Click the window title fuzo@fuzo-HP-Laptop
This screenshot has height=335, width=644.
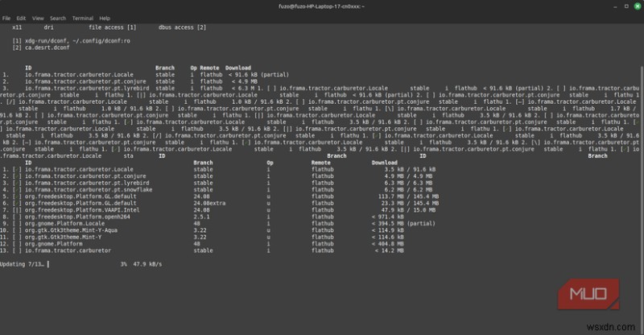(321, 6)
